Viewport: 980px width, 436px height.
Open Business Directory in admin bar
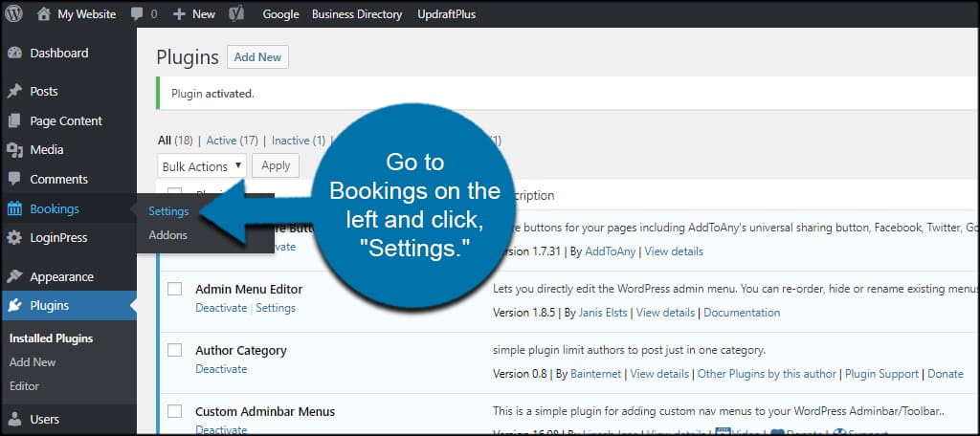tap(357, 13)
